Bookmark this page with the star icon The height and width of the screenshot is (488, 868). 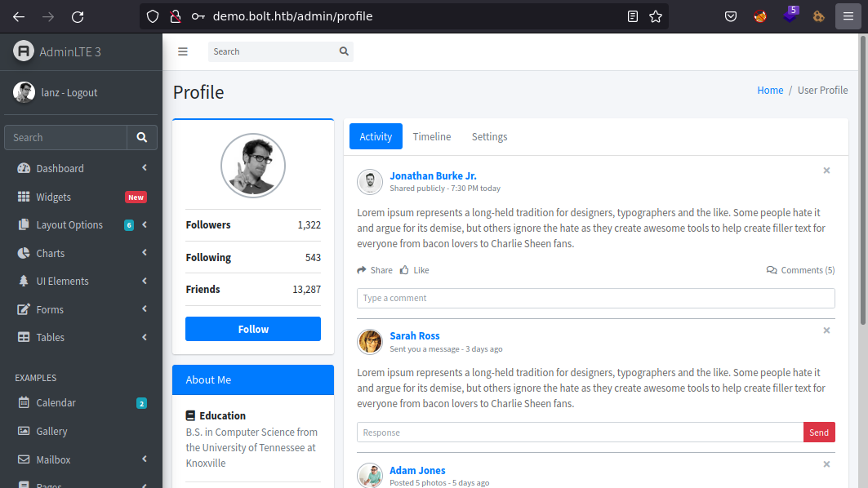click(656, 16)
